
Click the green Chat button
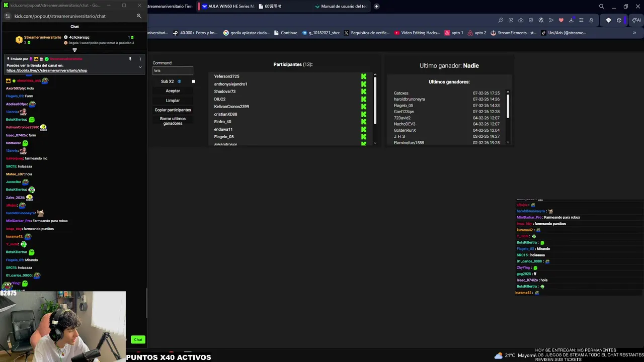coord(138,340)
